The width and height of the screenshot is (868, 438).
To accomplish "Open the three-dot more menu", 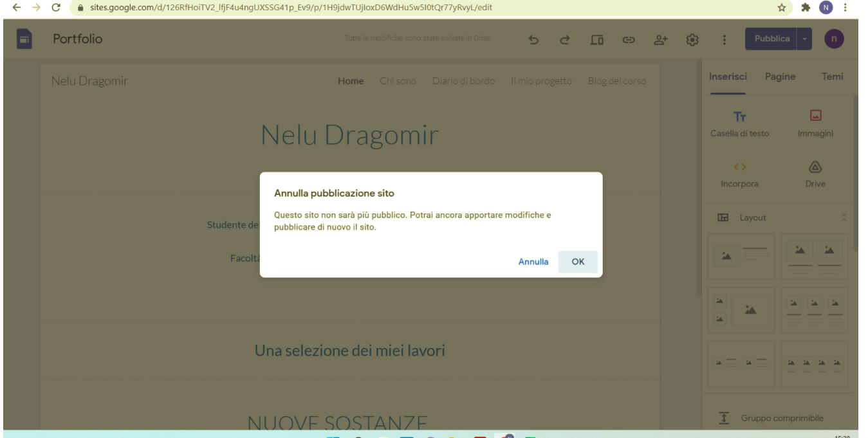I will click(724, 40).
